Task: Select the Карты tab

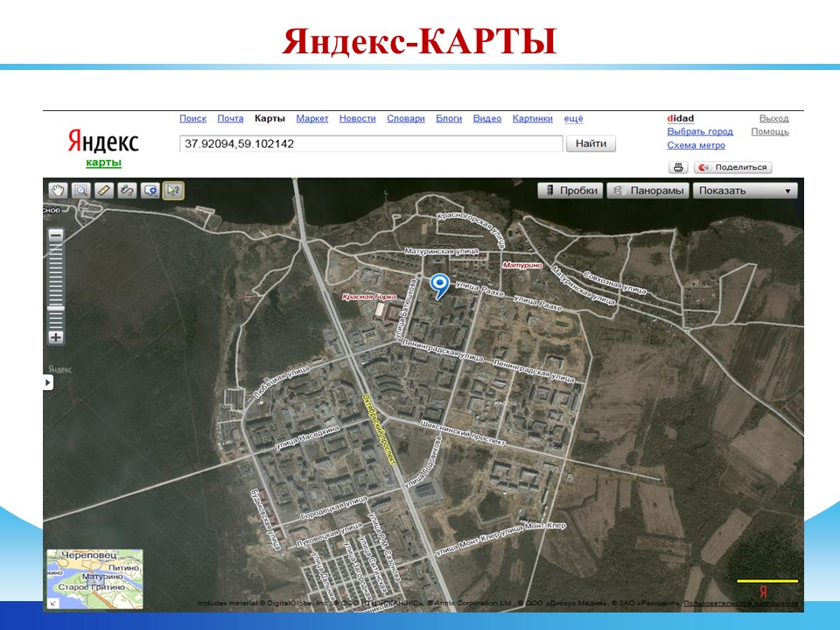Action: click(x=269, y=118)
